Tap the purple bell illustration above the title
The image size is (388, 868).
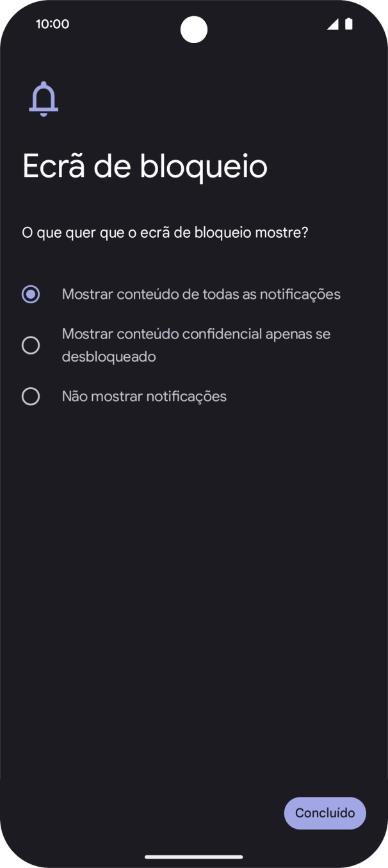coord(43,98)
